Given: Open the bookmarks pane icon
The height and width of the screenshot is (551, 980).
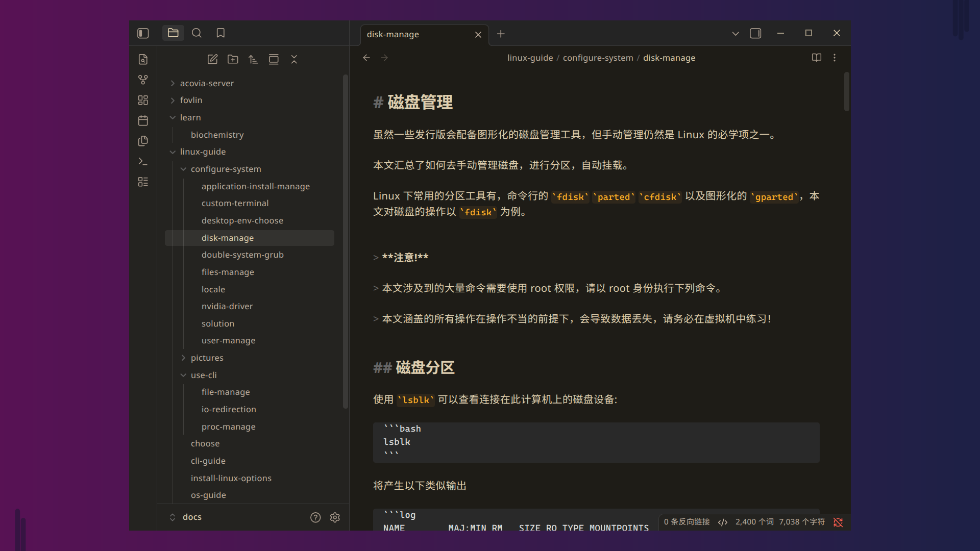Looking at the screenshot, I should pos(220,33).
